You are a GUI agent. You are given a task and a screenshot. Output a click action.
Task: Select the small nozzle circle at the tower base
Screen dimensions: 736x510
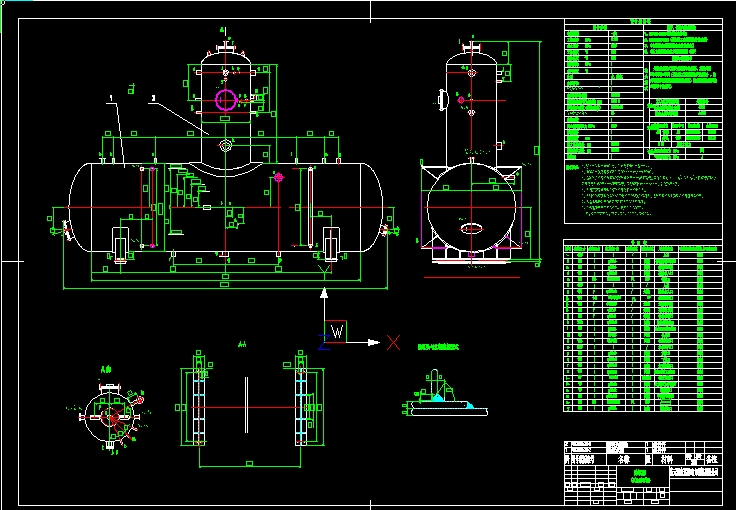click(226, 145)
